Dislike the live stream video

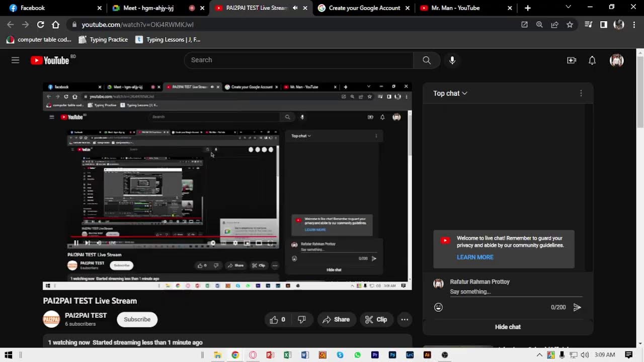point(302,320)
